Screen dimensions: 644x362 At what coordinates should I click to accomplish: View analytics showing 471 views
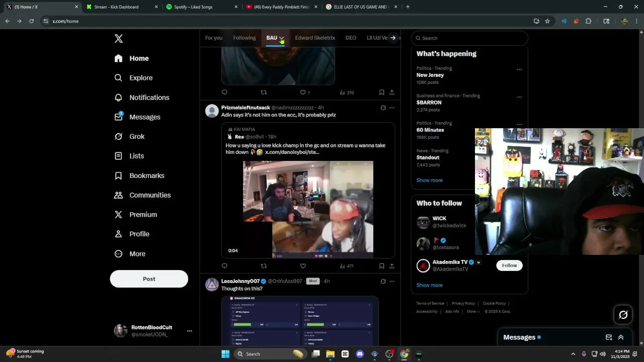coord(347,266)
